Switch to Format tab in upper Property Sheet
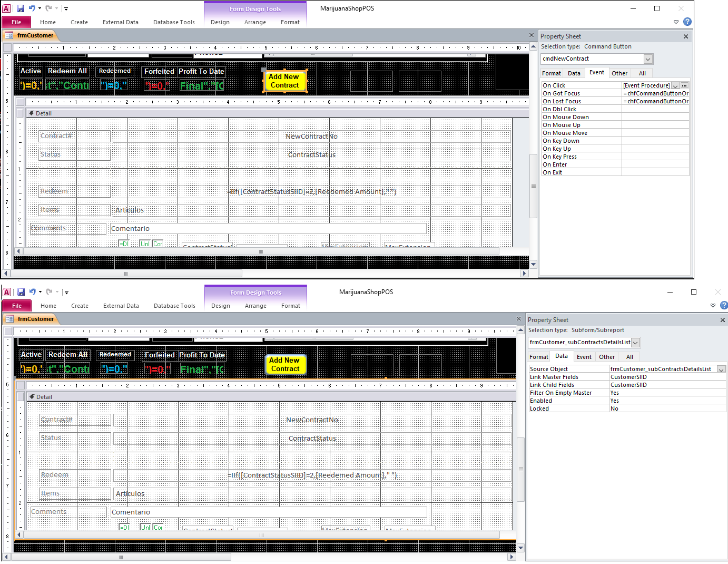 point(552,73)
